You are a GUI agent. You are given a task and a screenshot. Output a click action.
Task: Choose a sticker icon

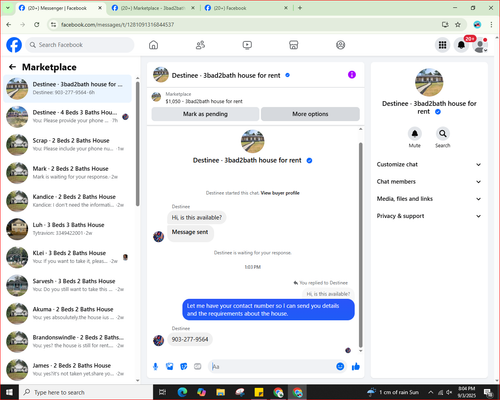point(184,367)
